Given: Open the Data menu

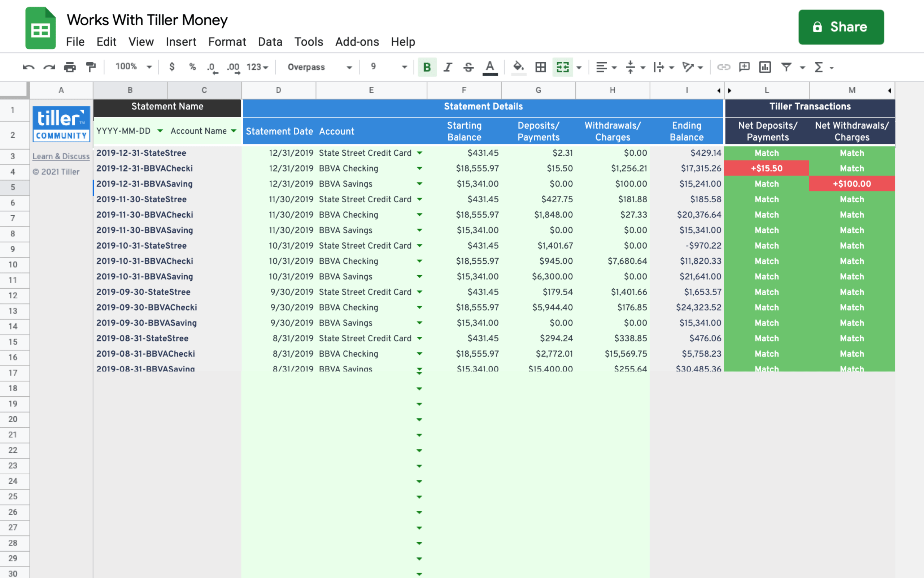Looking at the screenshot, I should (x=270, y=42).
